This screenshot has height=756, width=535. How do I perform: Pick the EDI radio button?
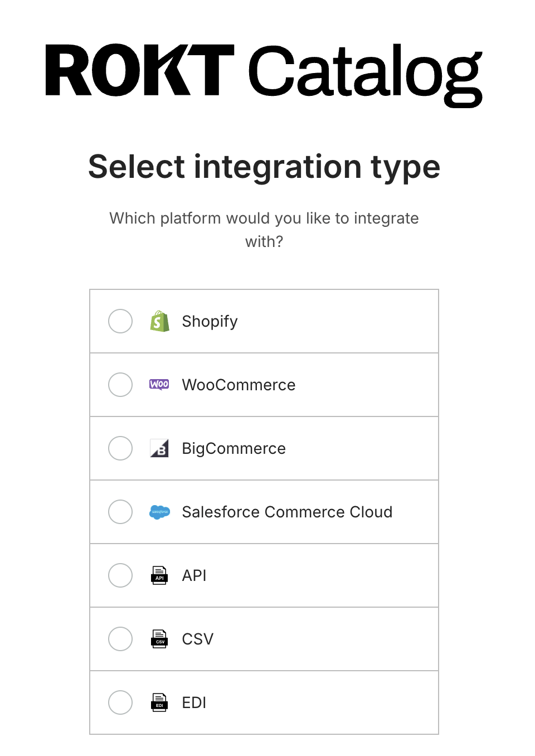pyautogui.click(x=120, y=702)
